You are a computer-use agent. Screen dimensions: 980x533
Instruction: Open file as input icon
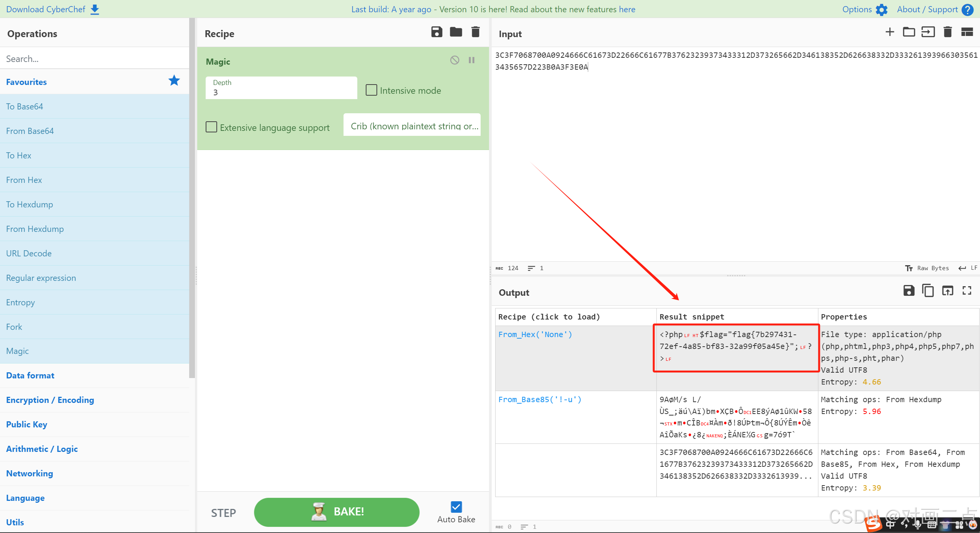pyautogui.click(x=928, y=32)
